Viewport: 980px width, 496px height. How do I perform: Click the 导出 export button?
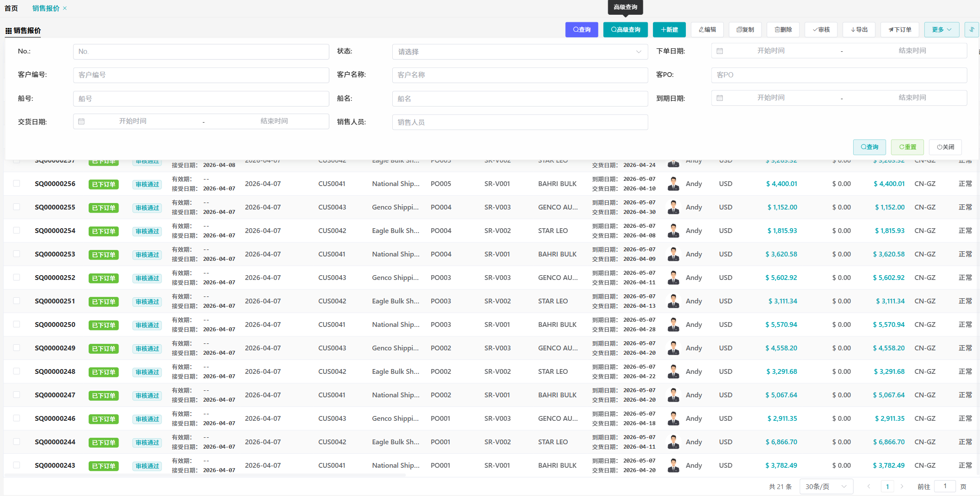[859, 30]
